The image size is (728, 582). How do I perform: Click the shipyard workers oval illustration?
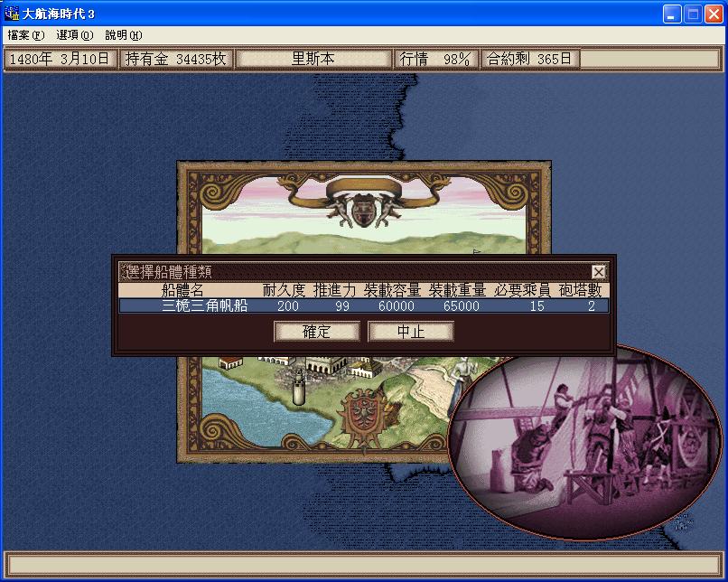coord(585,443)
